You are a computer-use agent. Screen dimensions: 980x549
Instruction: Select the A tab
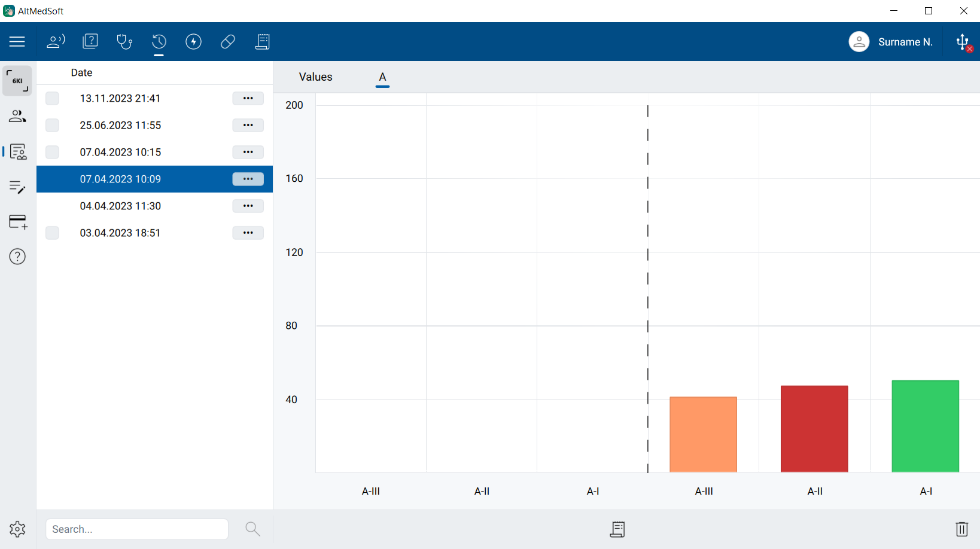click(x=382, y=77)
